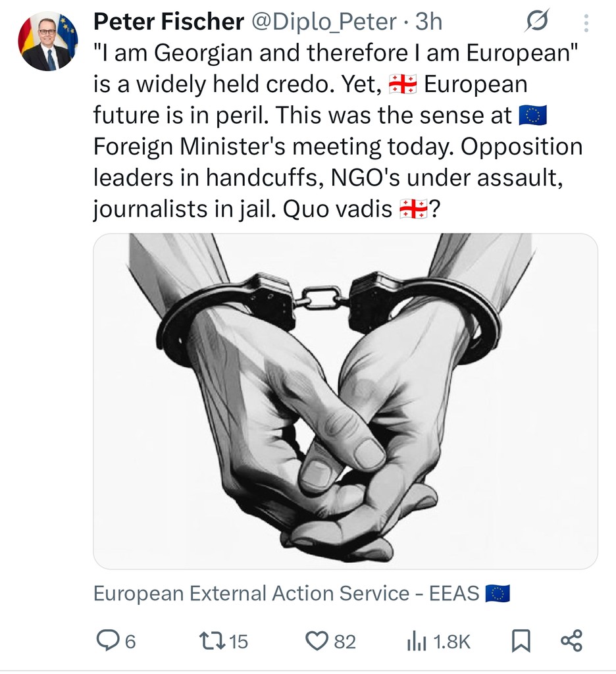Image resolution: width=616 pixels, height=674 pixels.
Task: Tap the Grok slashed-circle icon
Action: point(537,24)
